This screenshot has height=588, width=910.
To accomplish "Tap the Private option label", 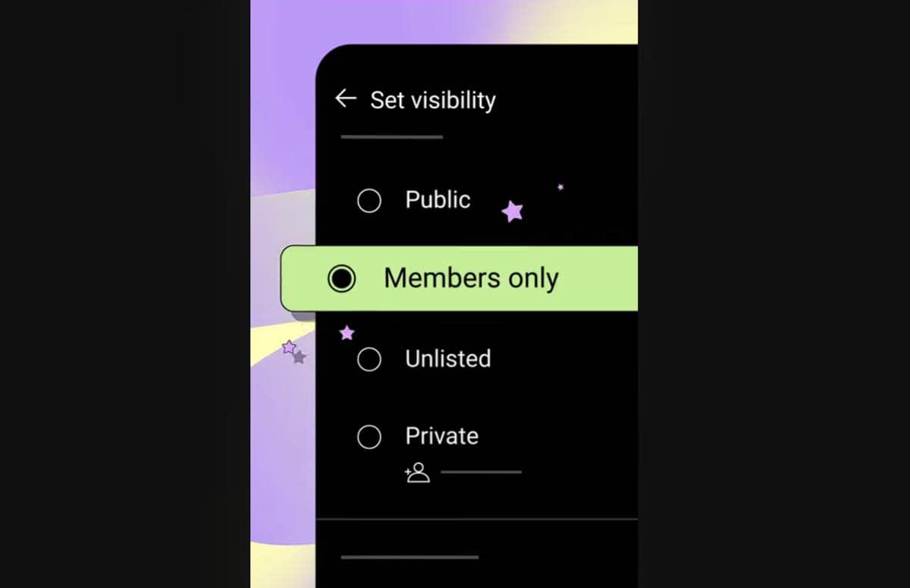I will coord(441,436).
